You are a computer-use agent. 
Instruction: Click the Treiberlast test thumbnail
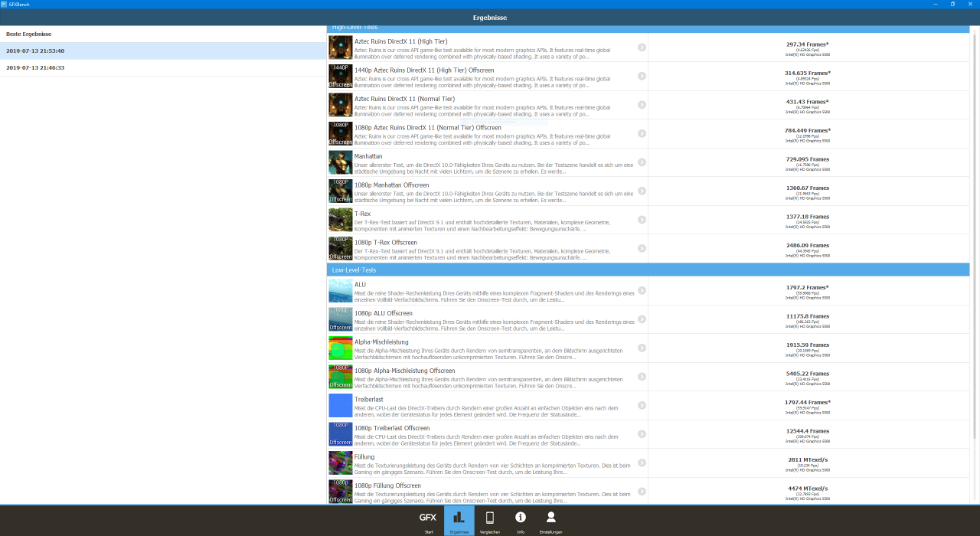[x=341, y=405]
